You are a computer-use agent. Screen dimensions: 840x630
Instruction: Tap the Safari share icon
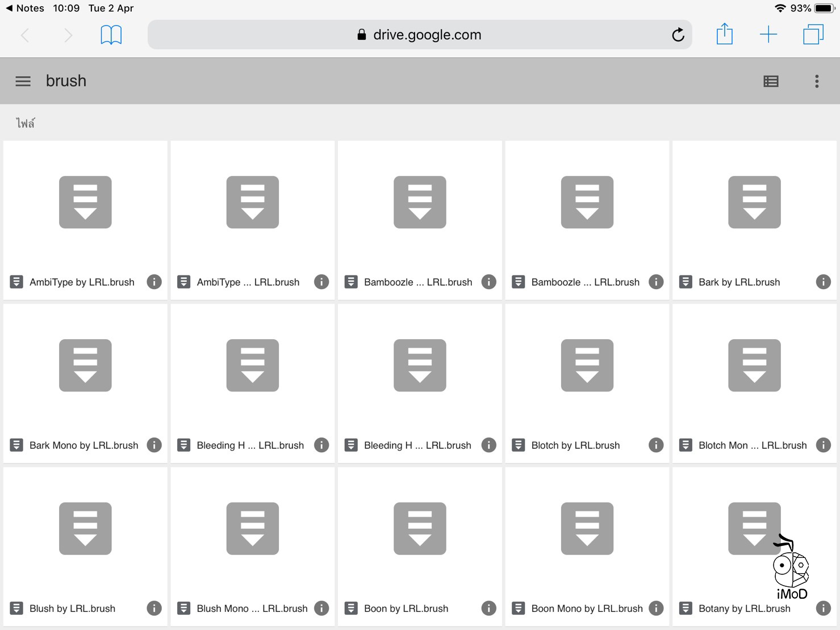click(724, 35)
